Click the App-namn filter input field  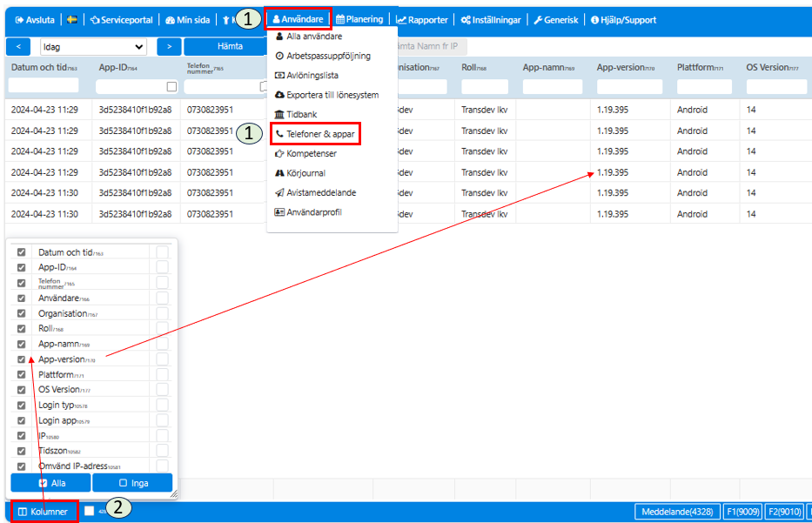tap(553, 86)
